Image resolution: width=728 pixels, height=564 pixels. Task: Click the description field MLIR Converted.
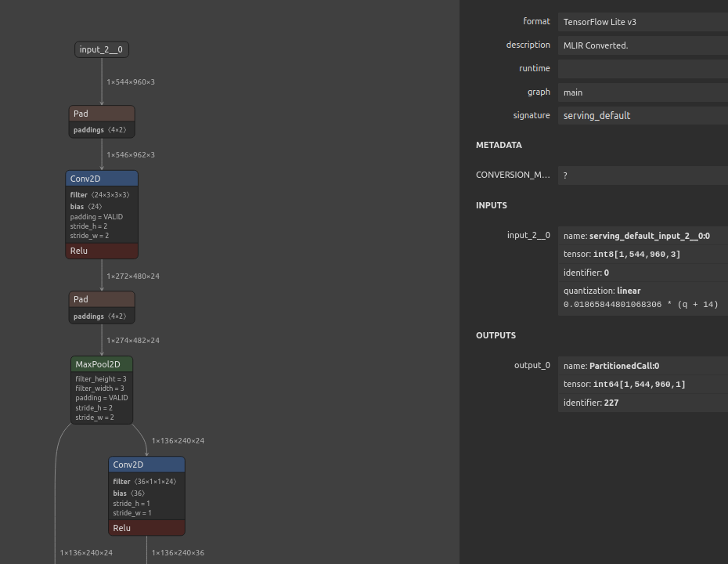tap(642, 45)
